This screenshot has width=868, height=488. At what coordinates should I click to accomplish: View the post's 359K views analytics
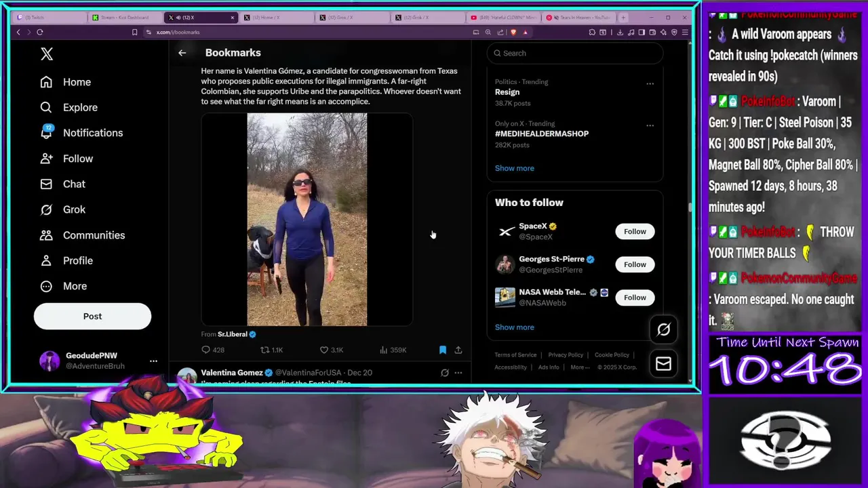(393, 350)
